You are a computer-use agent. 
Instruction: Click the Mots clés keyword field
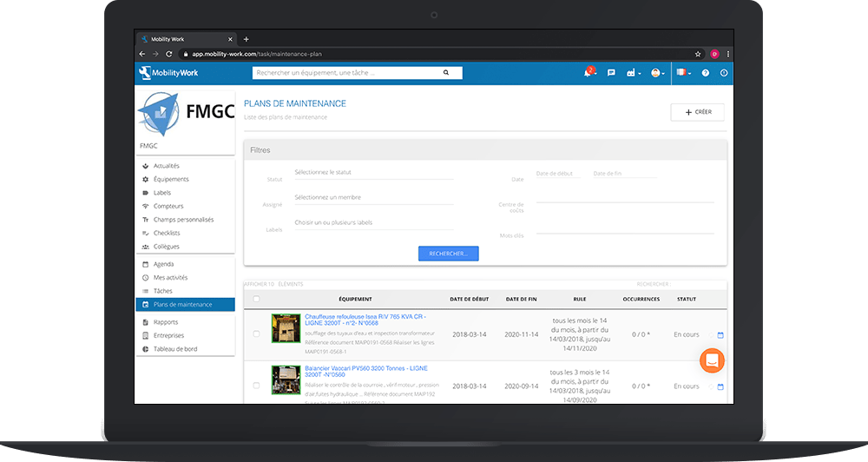[625, 228]
